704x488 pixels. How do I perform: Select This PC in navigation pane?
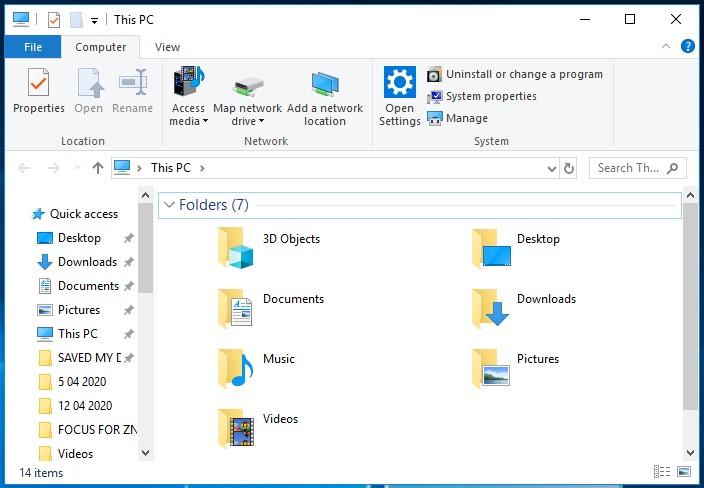click(67, 334)
